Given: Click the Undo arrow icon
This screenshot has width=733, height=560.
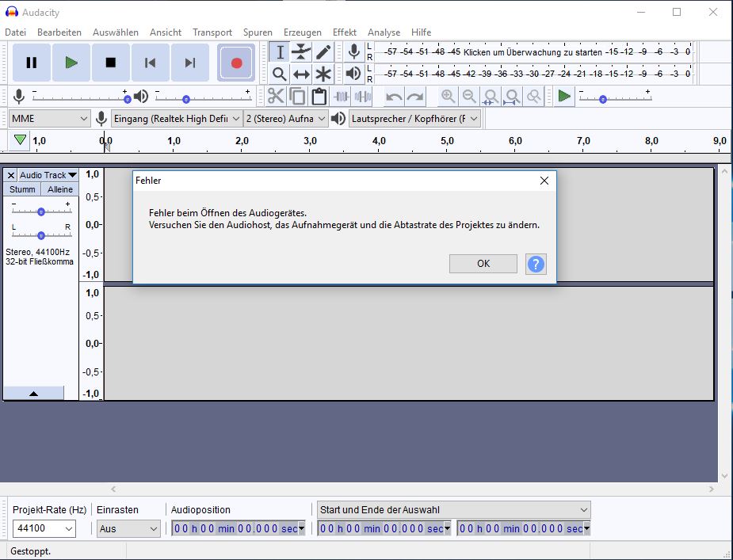Looking at the screenshot, I should [394, 97].
